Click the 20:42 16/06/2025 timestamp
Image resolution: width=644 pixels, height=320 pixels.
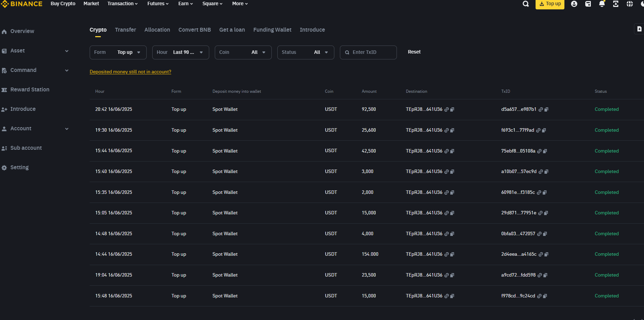click(x=114, y=109)
